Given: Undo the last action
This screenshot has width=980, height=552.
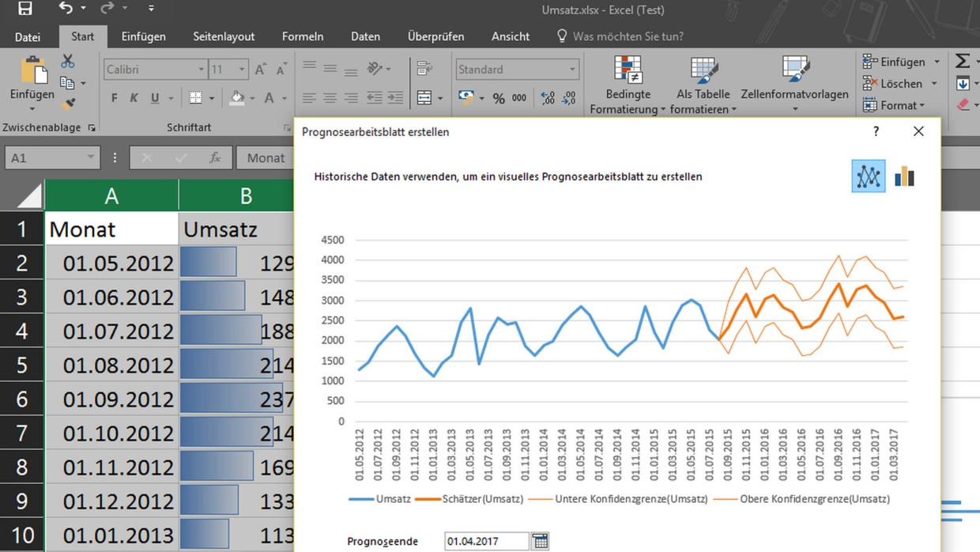Looking at the screenshot, I should coord(66,9).
